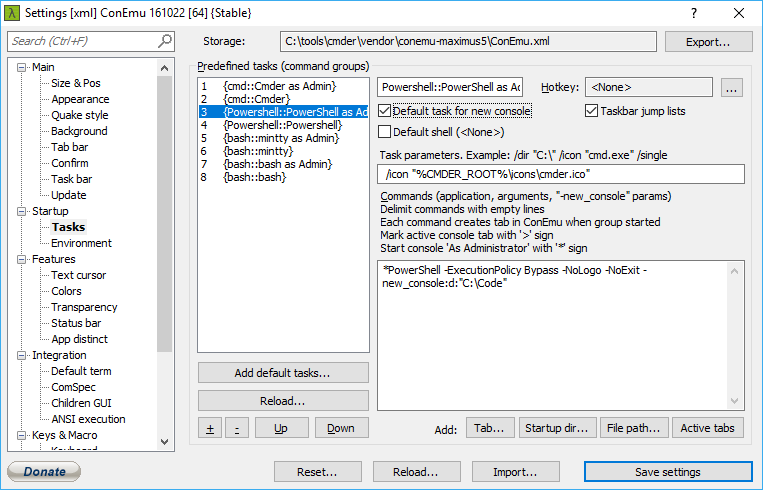Viewport: 763px width, 490px height.
Task: Click the Startup dir... button
Action: coord(557,428)
